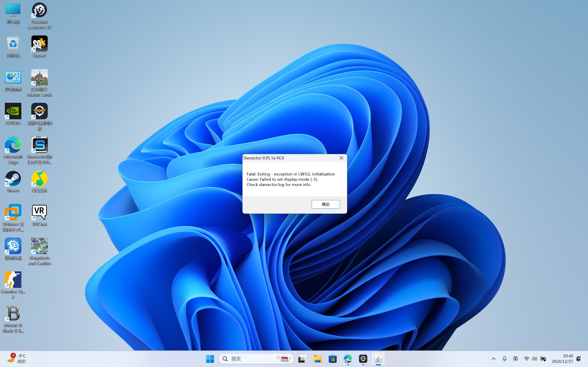Toggle the 英 input language indicator
588x367 pixels.
click(x=515, y=359)
